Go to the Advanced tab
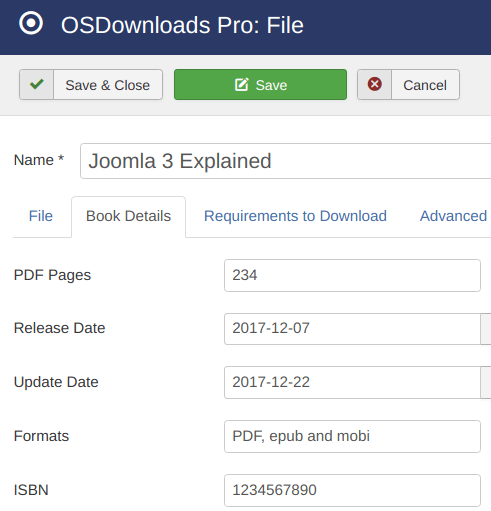Screen dimensions: 491x511 point(453,216)
